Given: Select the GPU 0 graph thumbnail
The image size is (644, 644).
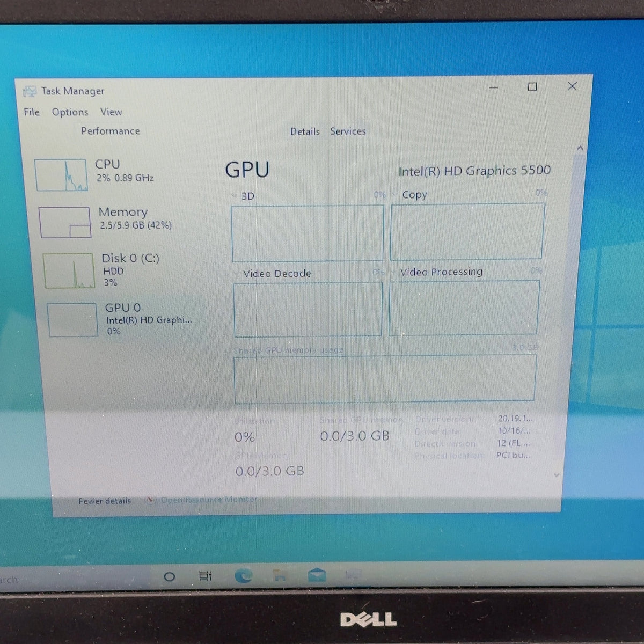Looking at the screenshot, I should pyautogui.click(x=72, y=320).
